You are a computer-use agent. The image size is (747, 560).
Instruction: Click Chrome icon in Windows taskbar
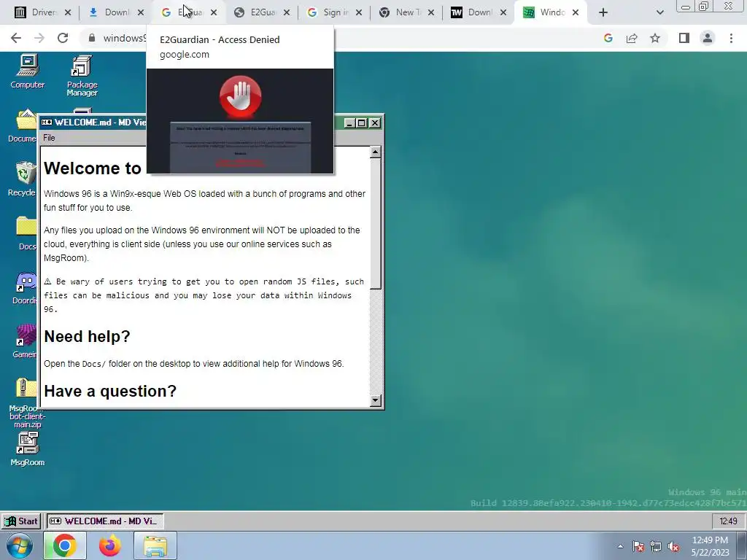pos(64,545)
